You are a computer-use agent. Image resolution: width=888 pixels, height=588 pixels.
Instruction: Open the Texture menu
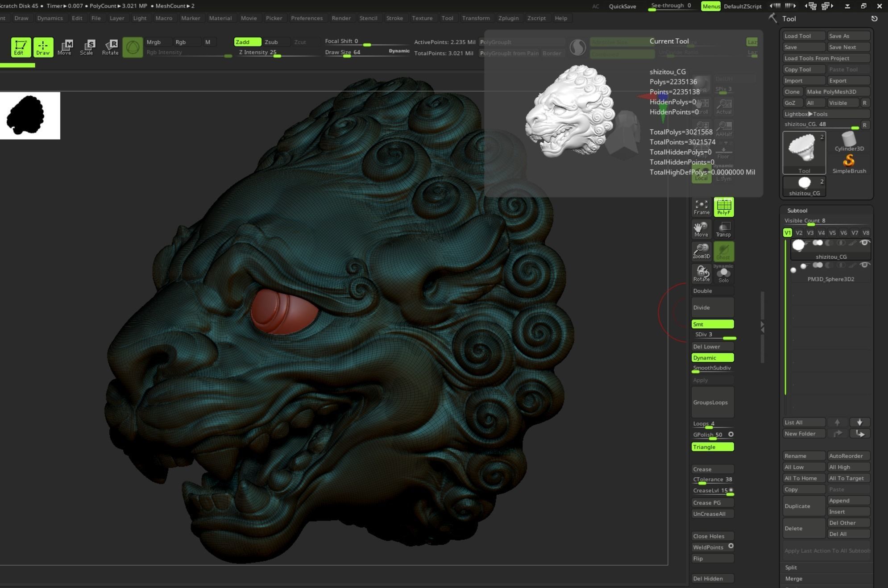(422, 18)
